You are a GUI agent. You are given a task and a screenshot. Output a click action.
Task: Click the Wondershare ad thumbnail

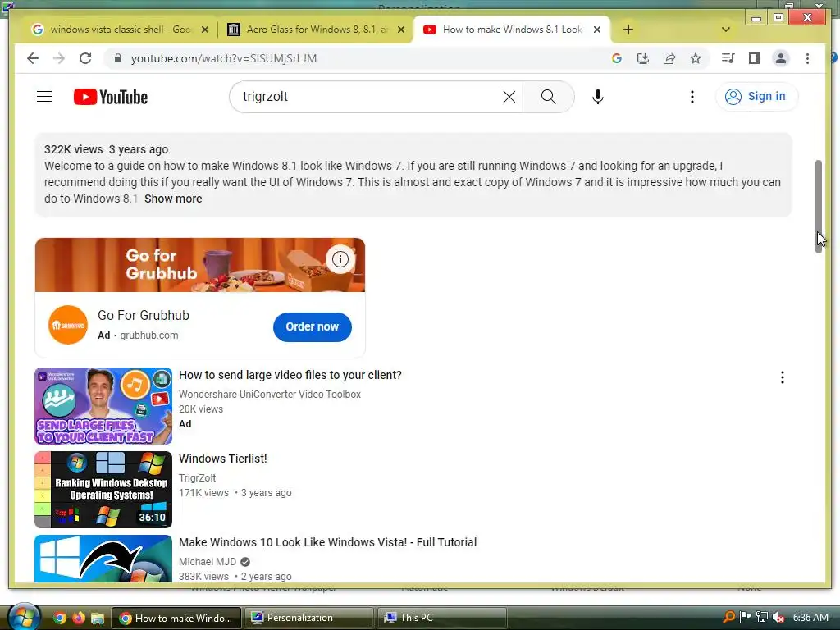103,406
